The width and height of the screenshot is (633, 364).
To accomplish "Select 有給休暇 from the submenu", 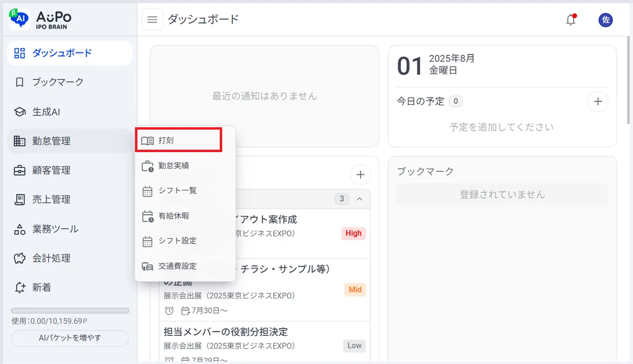I will tap(185, 216).
